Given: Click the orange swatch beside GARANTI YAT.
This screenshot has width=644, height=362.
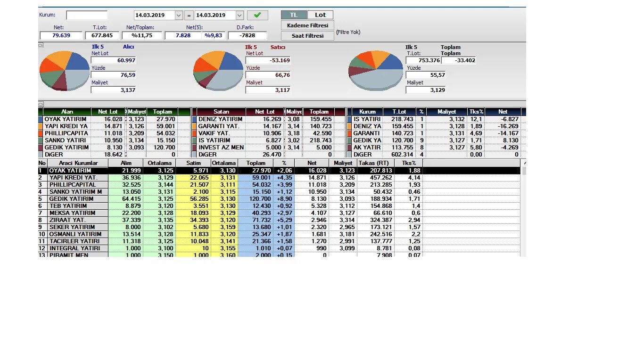Looking at the screenshot, I should (194, 126).
